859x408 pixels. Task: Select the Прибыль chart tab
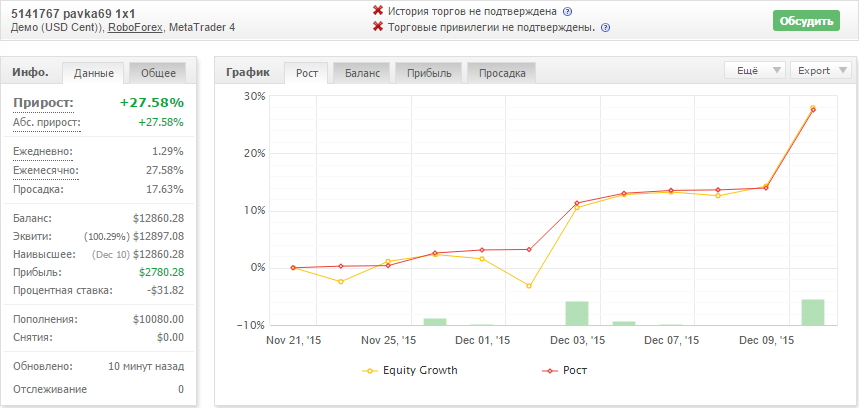(x=429, y=73)
